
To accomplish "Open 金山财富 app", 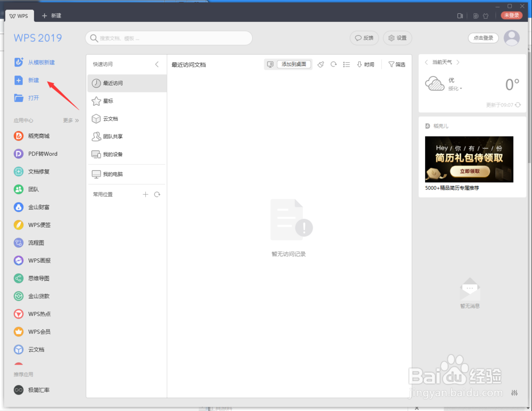I will 31,207.
